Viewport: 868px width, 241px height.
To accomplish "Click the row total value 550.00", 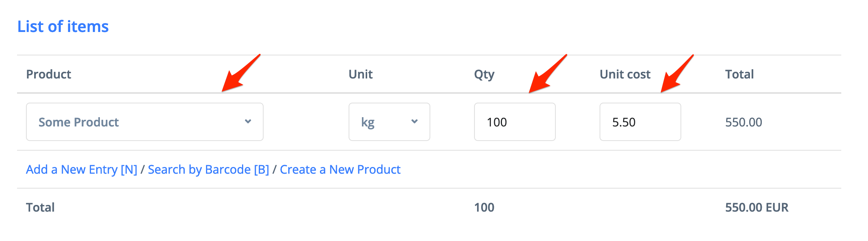I will [x=744, y=122].
